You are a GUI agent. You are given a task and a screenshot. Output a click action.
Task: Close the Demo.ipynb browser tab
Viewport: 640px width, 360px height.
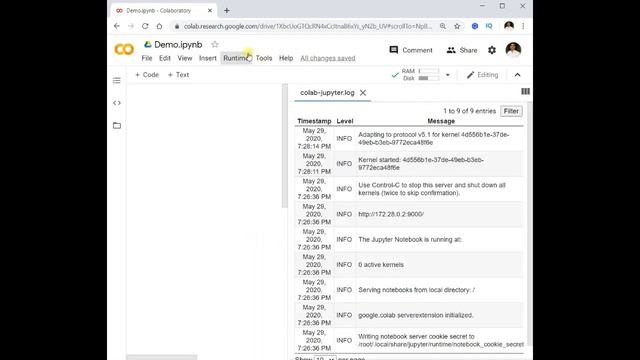210,11
